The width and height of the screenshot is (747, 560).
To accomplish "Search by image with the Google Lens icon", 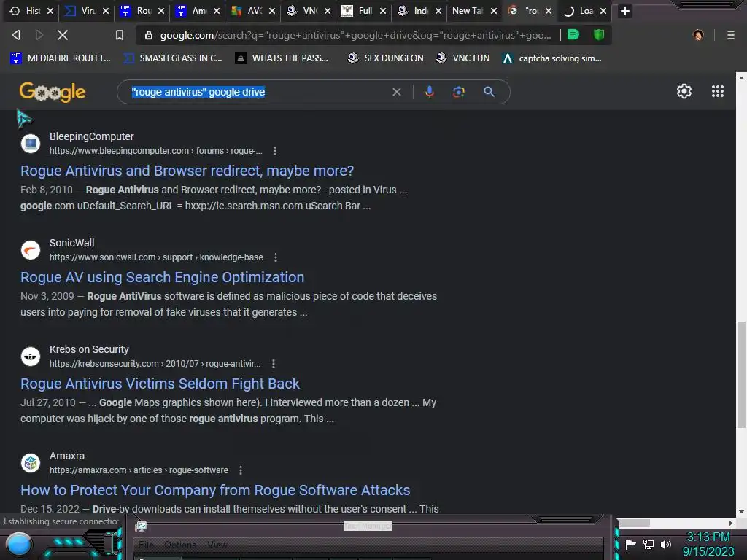I will (459, 92).
